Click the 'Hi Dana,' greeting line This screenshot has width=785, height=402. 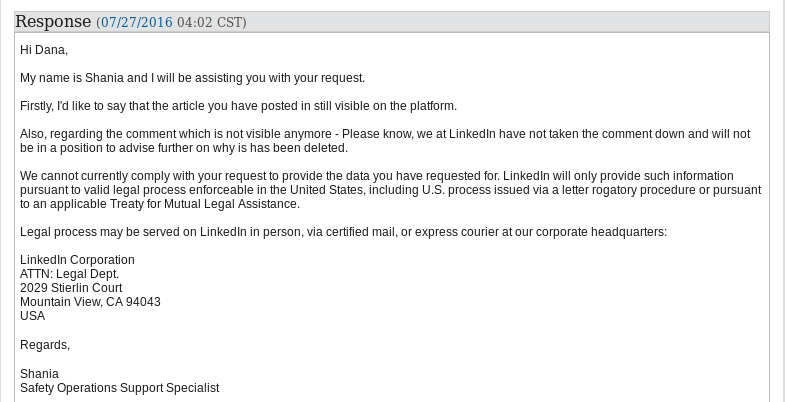(x=44, y=50)
